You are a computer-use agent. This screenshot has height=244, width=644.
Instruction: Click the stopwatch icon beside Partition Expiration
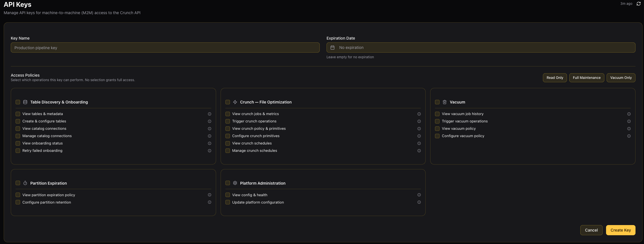(x=25, y=183)
